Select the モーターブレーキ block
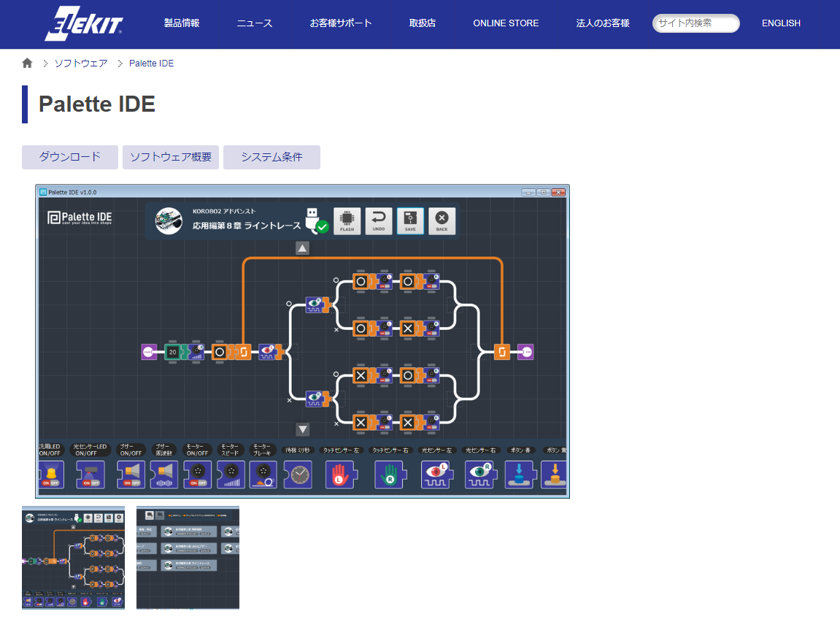 263,475
